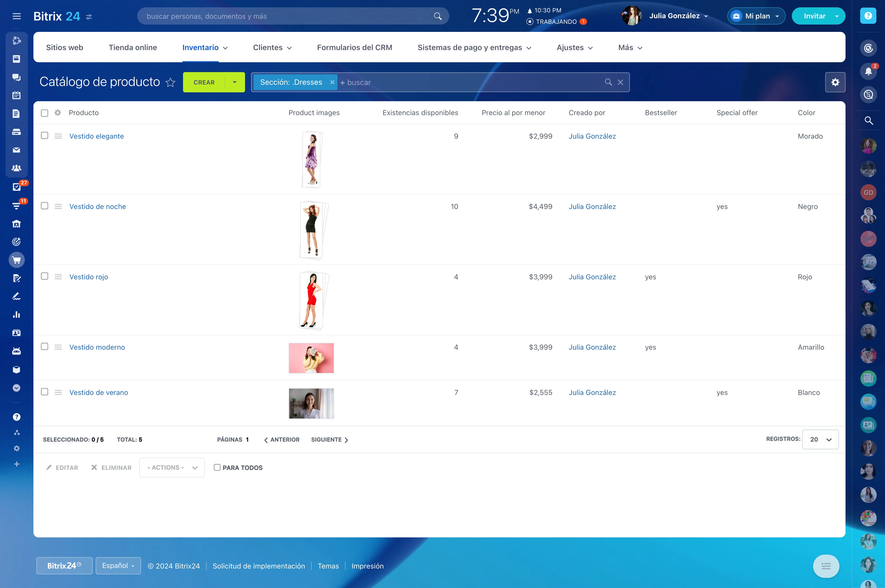The height and width of the screenshot is (588, 885).
Task: Open the calendar icon in left sidebar
Action: (16, 95)
